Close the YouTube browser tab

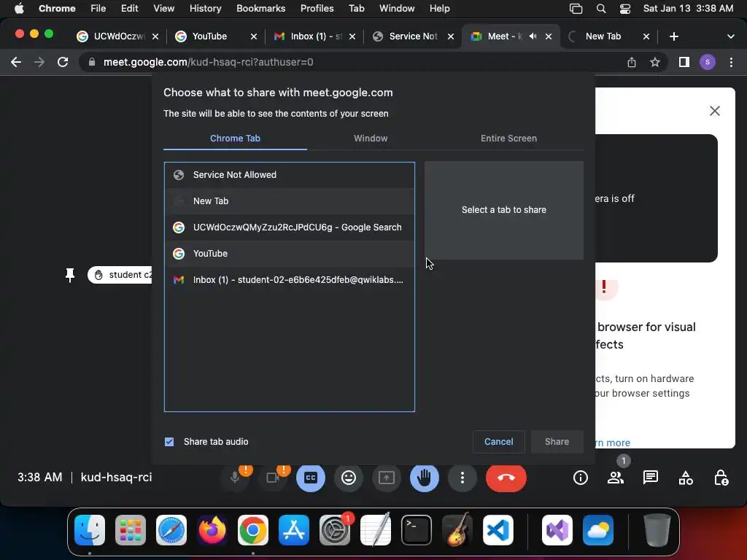tap(253, 36)
